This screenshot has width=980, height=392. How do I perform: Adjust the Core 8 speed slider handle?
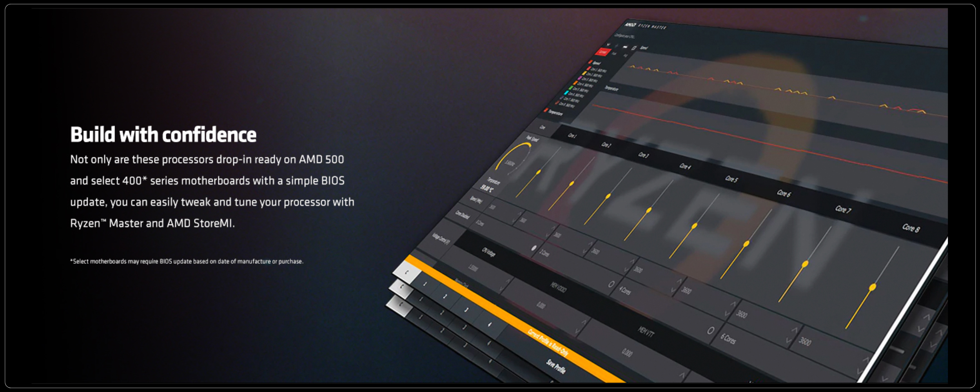[x=873, y=287]
